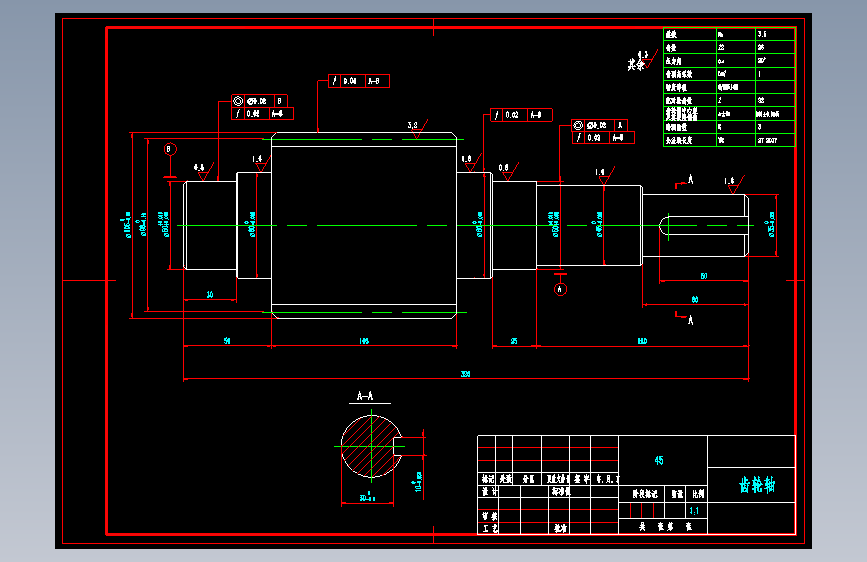Viewport: 867px width, 562px height.
Task: Click the 3.5 module value in the gear table
Action: 762,34
